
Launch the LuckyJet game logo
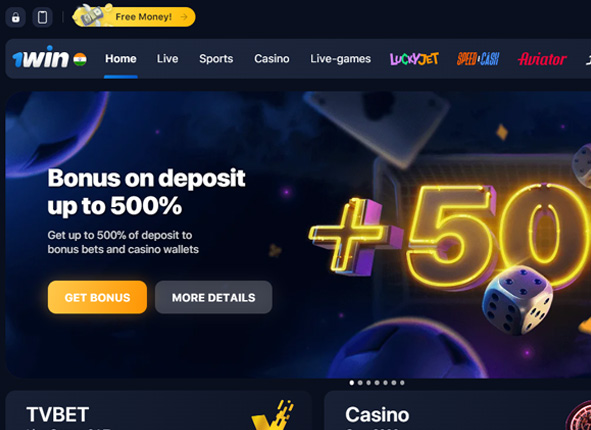[x=414, y=59]
